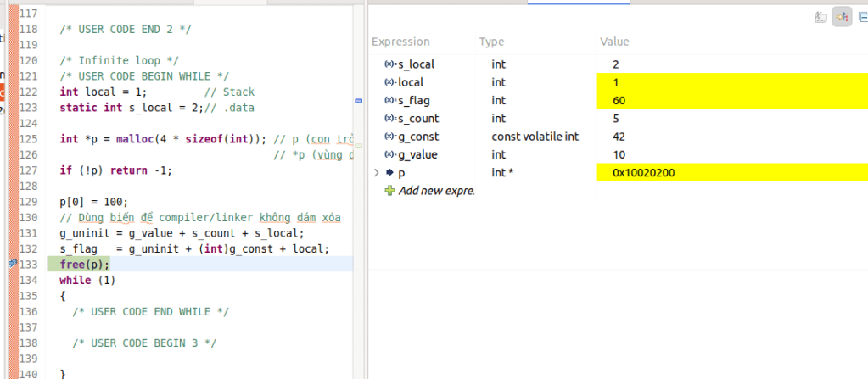This screenshot has width=868, height=379.
Task: Click the free(p); statement on line 133
Action: [85, 265]
